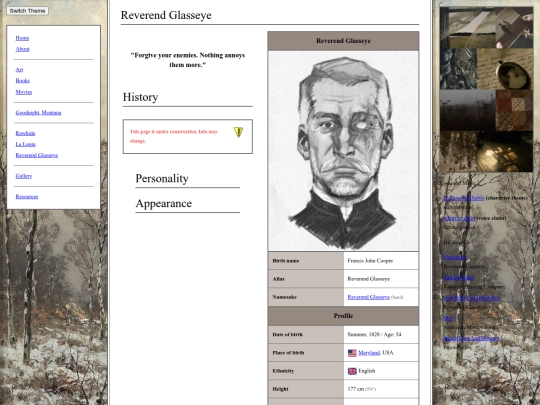The height and width of the screenshot is (405, 540).
Task: Open the voice claim link
Action: tap(459, 218)
